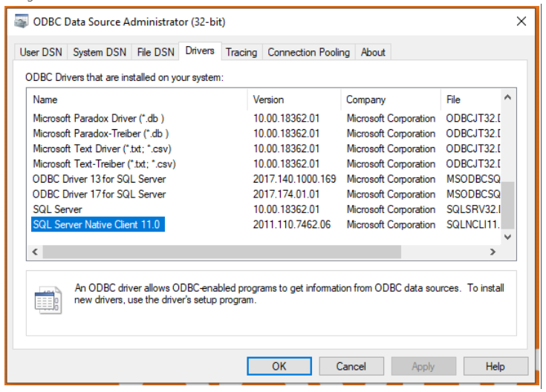Select ODBC Driver 13 for SQL Server
The height and width of the screenshot is (392, 546).
coord(100,179)
